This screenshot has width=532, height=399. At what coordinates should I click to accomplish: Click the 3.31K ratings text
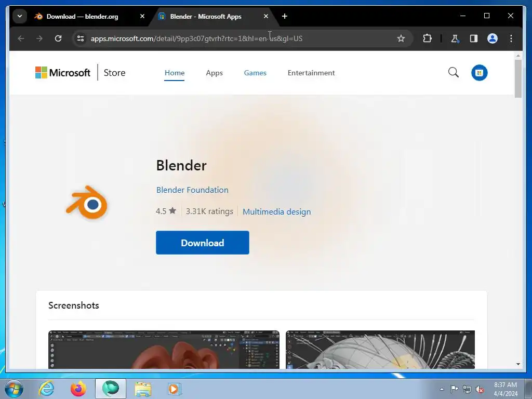(209, 211)
